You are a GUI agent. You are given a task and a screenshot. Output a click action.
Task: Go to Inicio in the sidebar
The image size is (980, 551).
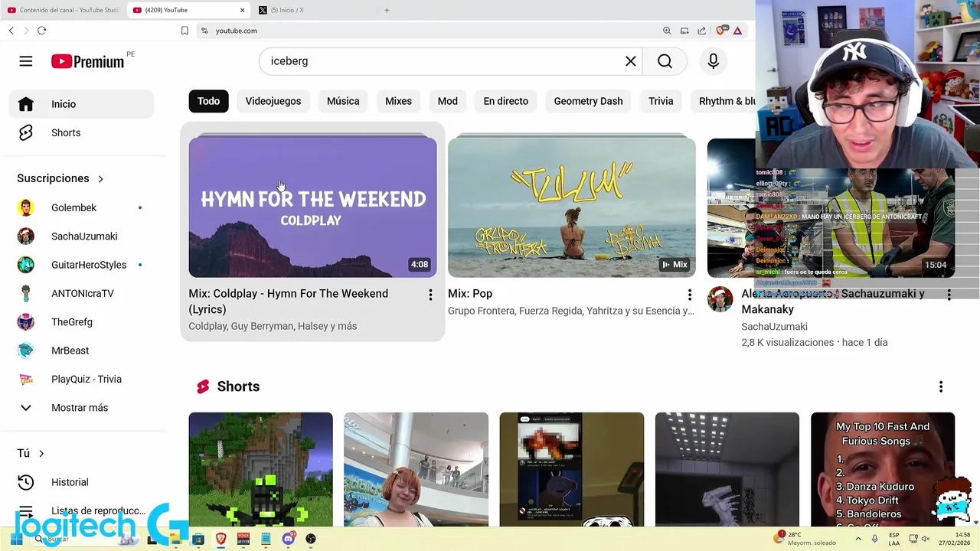(81, 104)
